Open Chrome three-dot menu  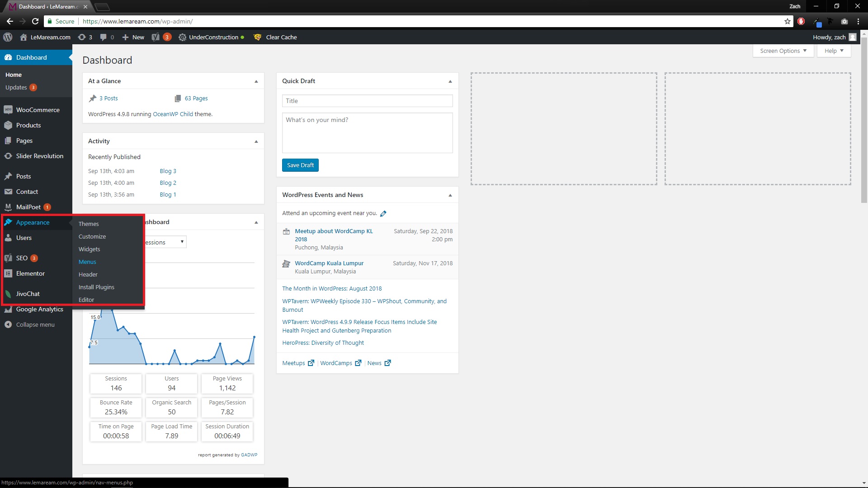(858, 21)
